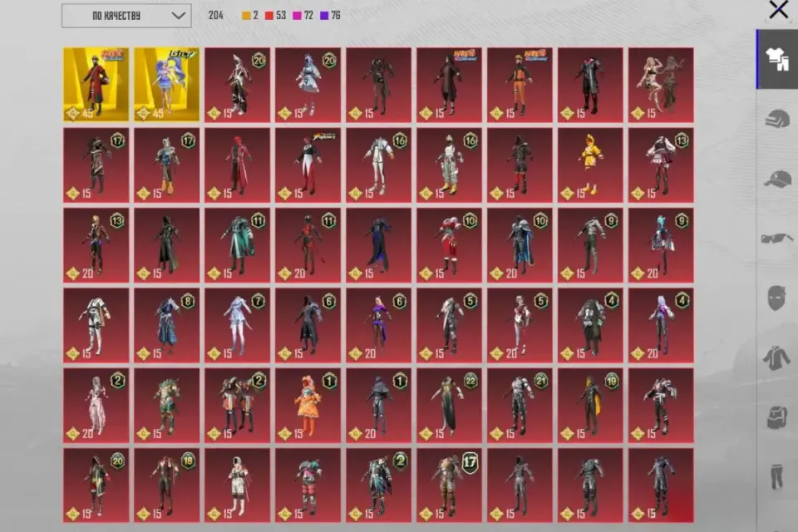Select the gold outfit with two blue-haired girls
Screen dimensions: 798x532
pos(167,85)
